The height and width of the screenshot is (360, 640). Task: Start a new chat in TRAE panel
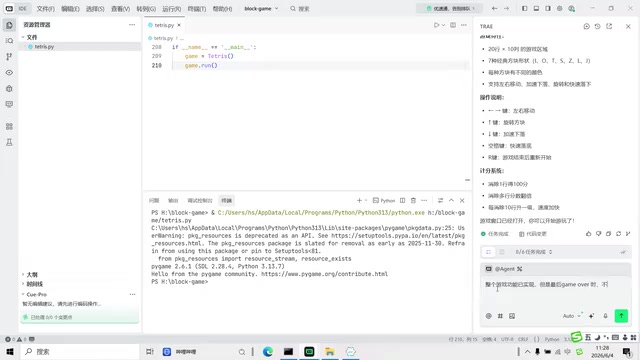587,26
